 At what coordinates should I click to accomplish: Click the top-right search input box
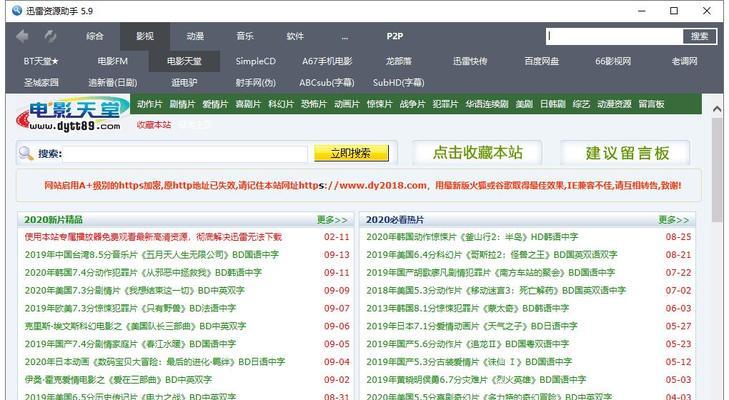(615, 36)
